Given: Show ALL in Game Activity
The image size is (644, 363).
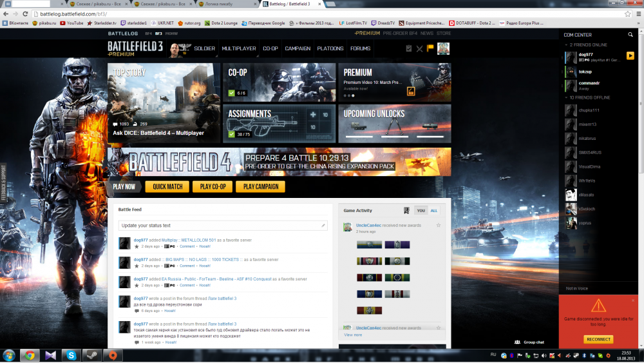Looking at the screenshot, I should (x=433, y=210).
